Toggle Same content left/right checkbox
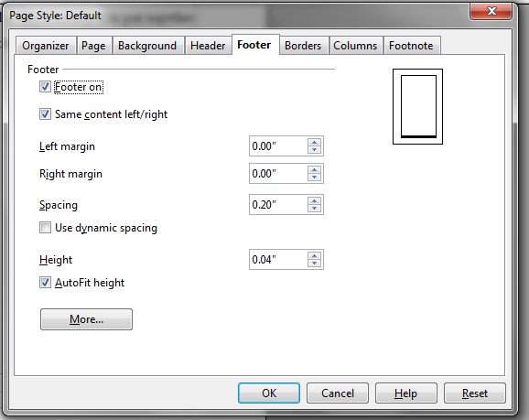The image size is (529, 420). (45, 114)
